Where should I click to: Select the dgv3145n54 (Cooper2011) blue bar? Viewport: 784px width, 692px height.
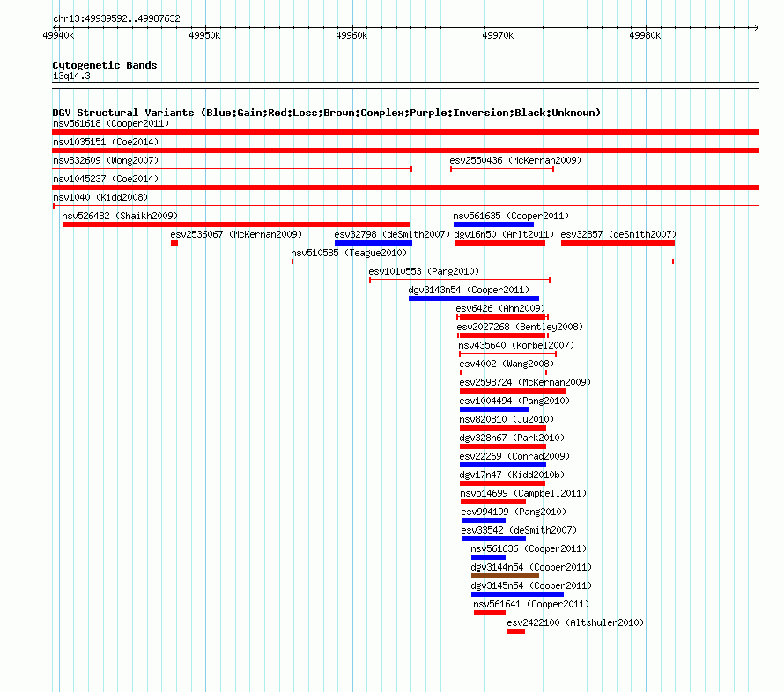[517, 594]
